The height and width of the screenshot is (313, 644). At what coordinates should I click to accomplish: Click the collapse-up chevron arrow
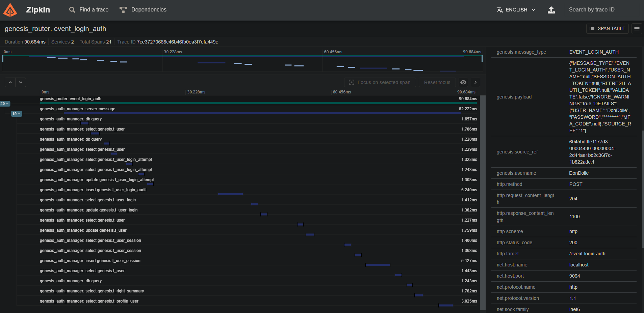tap(10, 82)
